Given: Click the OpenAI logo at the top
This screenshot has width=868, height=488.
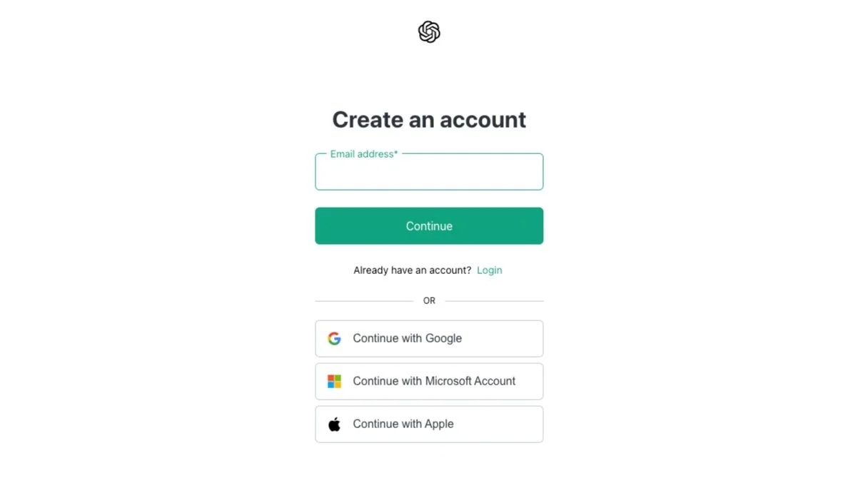Looking at the screenshot, I should [x=428, y=31].
